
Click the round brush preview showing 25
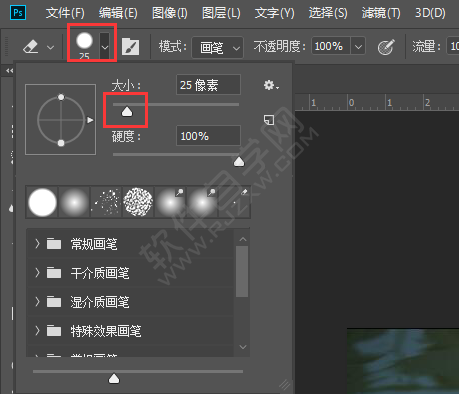(84, 45)
